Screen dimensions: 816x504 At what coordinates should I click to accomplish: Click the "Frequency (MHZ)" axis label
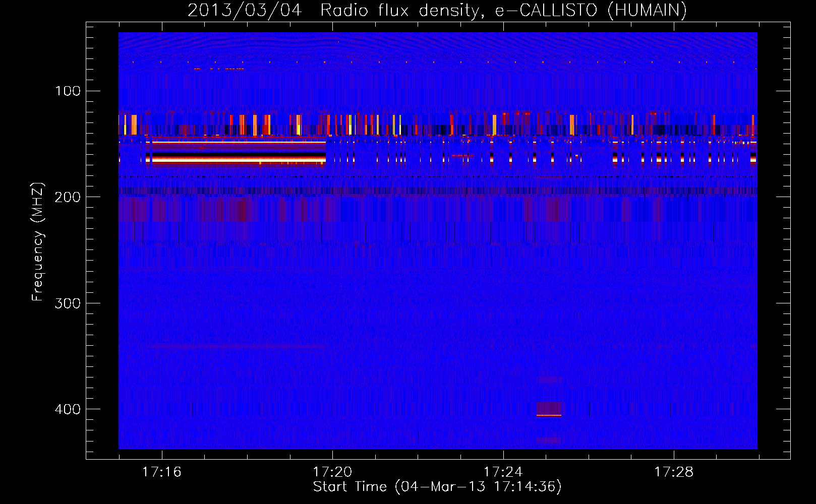click(38, 242)
